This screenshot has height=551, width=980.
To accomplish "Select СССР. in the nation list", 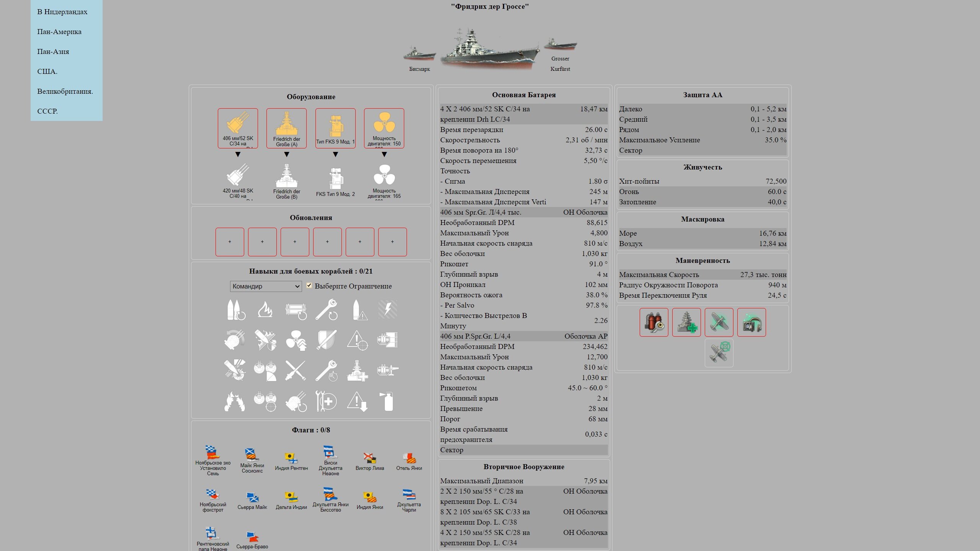I will tap(47, 111).
